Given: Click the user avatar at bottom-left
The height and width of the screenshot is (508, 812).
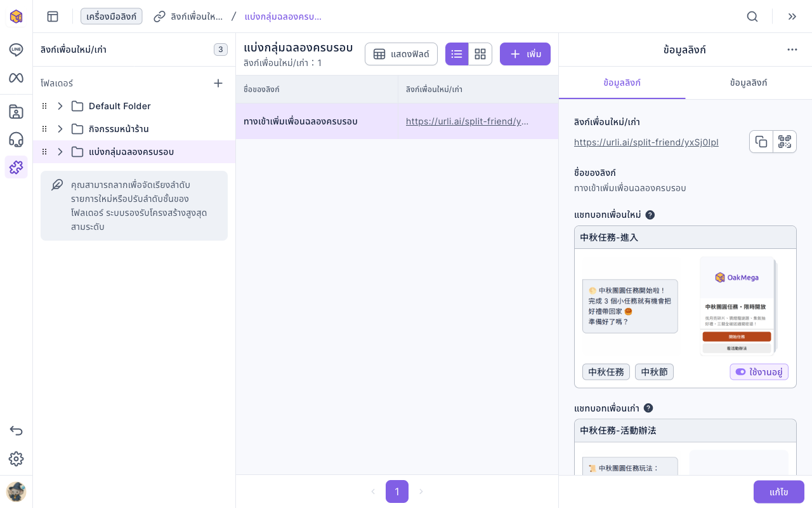Looking at the screenshot, I should point(16,491).
